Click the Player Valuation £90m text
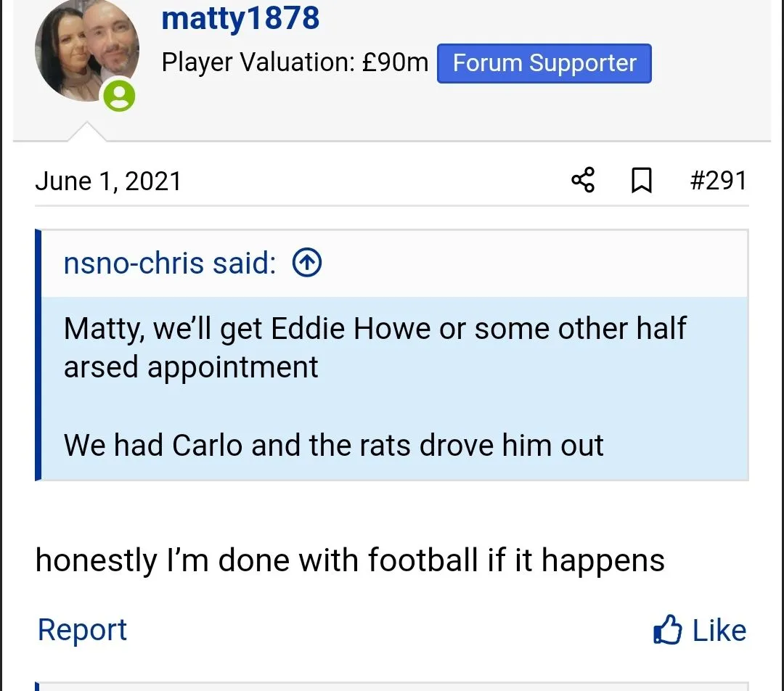 pos(295,63)
